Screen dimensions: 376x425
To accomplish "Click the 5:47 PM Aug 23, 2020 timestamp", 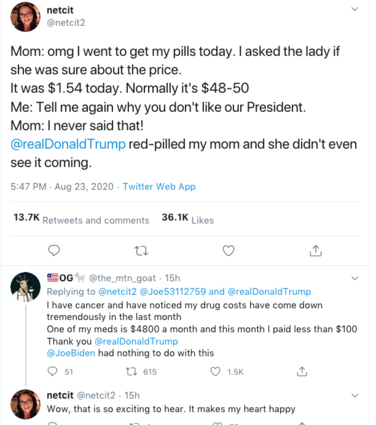I will pos(62,186).
